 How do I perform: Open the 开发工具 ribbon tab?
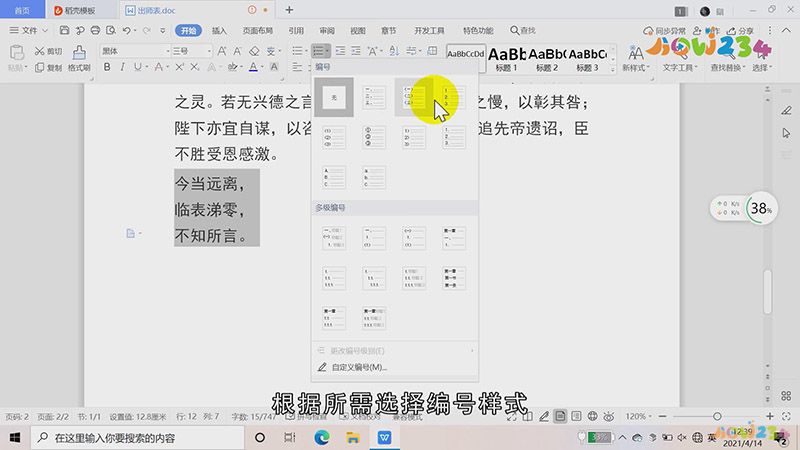coord(429,31)
